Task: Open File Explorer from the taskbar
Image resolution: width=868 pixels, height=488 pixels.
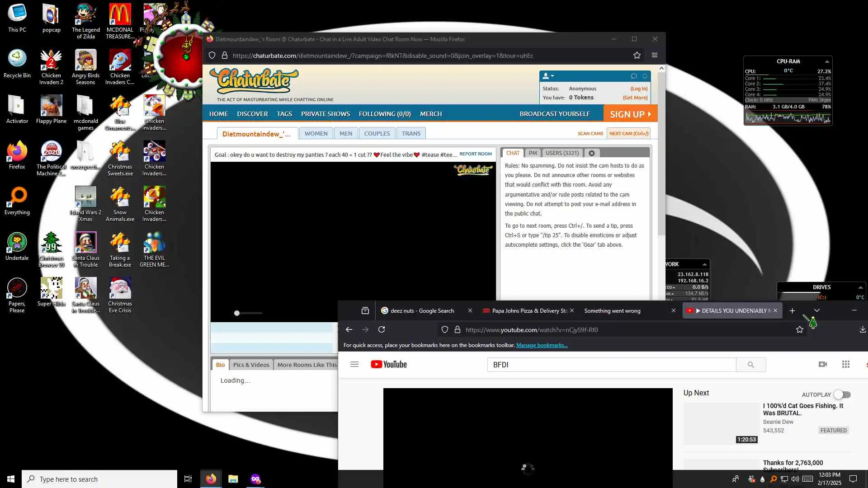Action: [233, 479]
